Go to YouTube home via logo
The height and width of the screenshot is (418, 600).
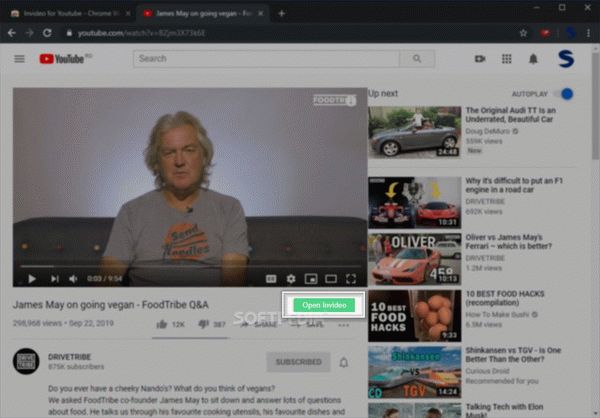point(62,59)
